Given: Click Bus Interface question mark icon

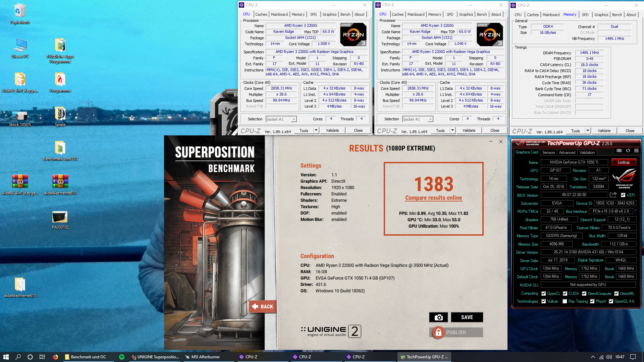Looking at the screenshot, I should point(635,211).
